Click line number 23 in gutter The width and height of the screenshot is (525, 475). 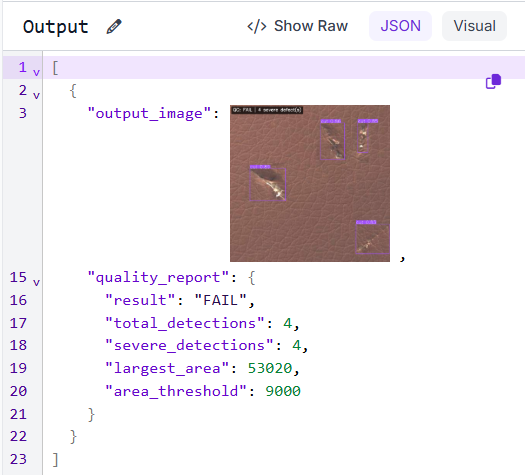click(x=18, y=459)
